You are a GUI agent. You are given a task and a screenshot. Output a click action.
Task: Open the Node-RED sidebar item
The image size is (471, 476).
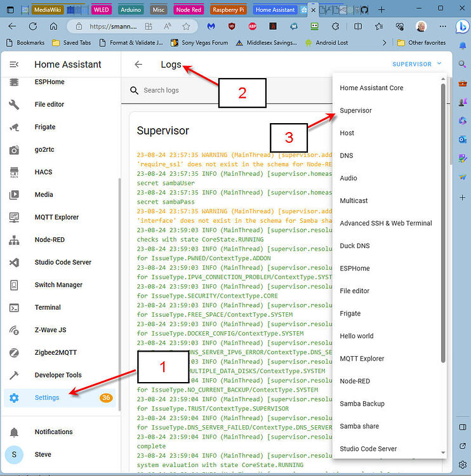[x=50, y=240]
